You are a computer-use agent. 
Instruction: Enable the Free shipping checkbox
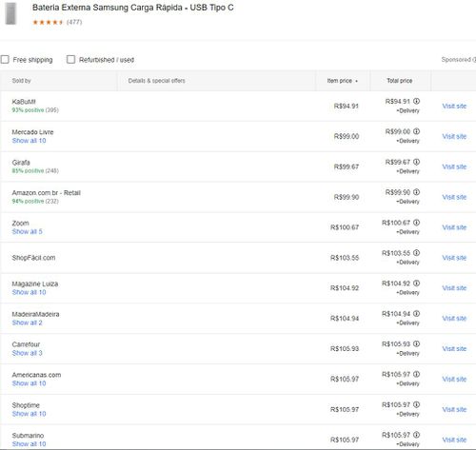[x=5, y=59]
